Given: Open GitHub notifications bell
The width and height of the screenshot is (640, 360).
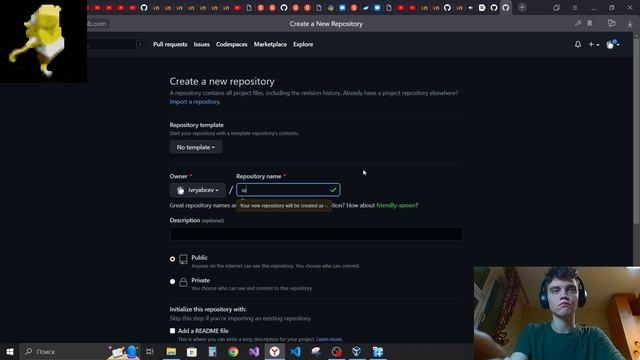Looking at the screenshot, I should [578, 44].
